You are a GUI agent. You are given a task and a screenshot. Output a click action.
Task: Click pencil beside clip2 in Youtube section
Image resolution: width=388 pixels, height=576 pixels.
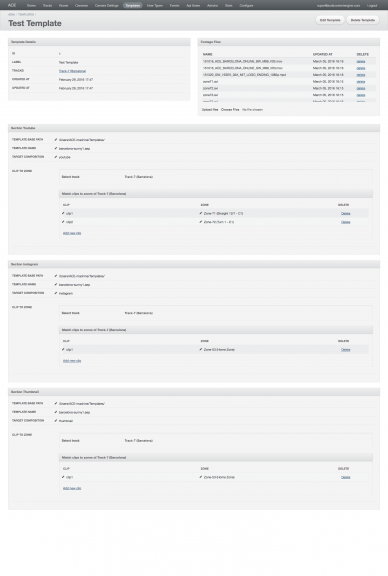click(63, 222)
